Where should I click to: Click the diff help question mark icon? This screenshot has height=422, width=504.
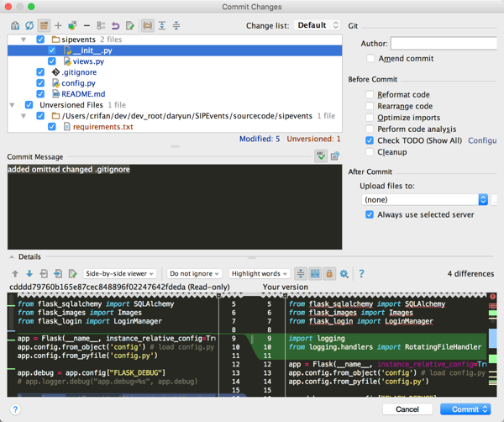click(x=361, y=274)
